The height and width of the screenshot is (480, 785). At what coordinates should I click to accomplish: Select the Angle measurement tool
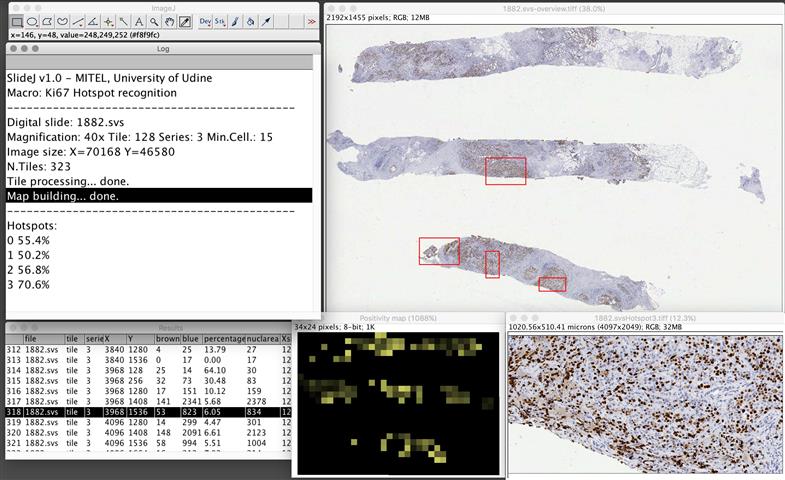point(92,21)
